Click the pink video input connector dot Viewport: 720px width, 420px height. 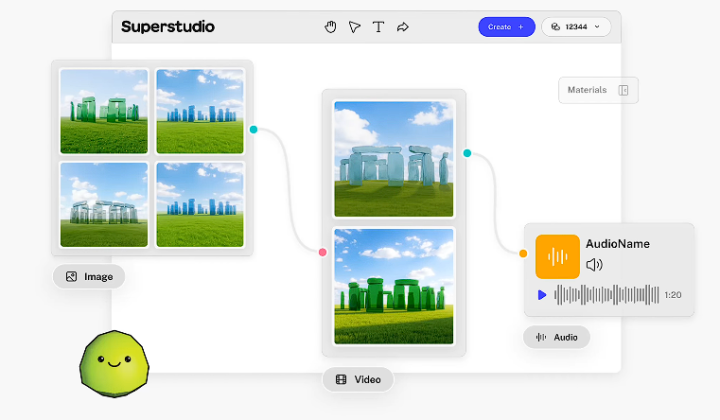[x=322, y=252]
